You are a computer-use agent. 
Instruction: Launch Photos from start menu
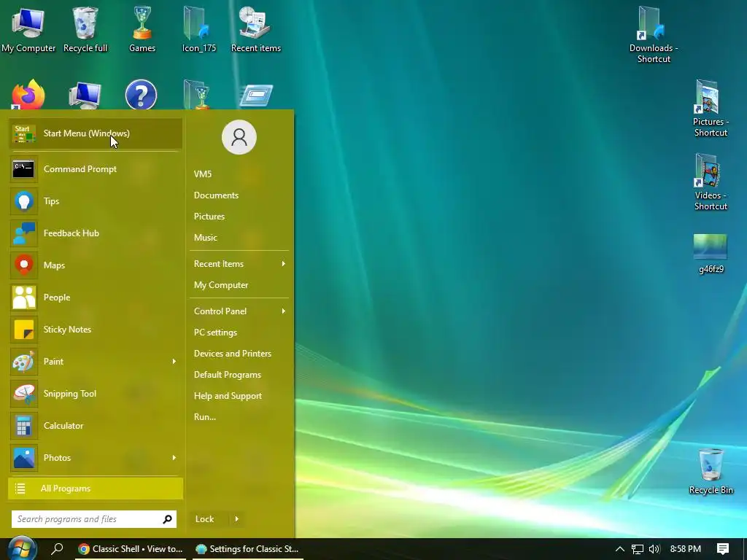96,458
